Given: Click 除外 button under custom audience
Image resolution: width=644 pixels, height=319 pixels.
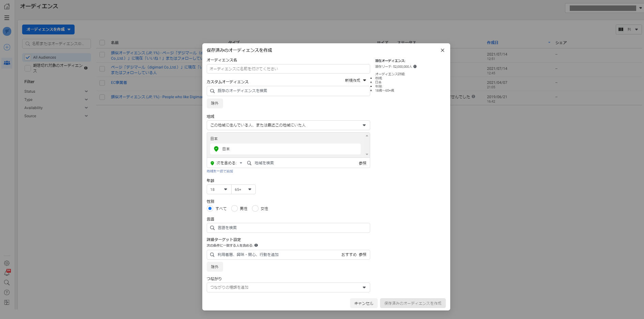Looking at the screenshot, I should pos(215,103).
